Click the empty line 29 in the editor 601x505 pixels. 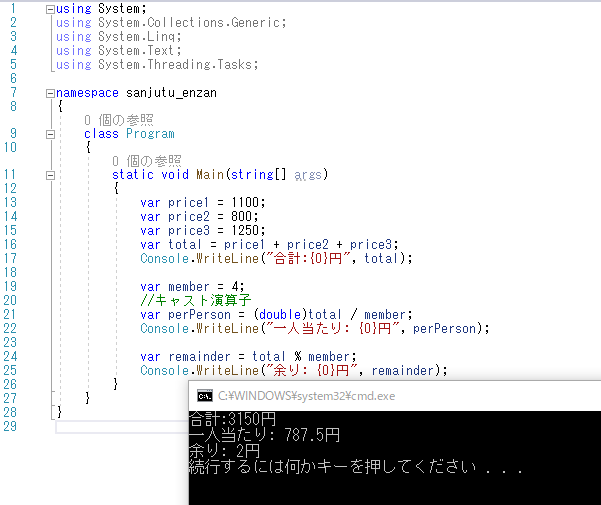pyautogui.click(x=122, y=427)
